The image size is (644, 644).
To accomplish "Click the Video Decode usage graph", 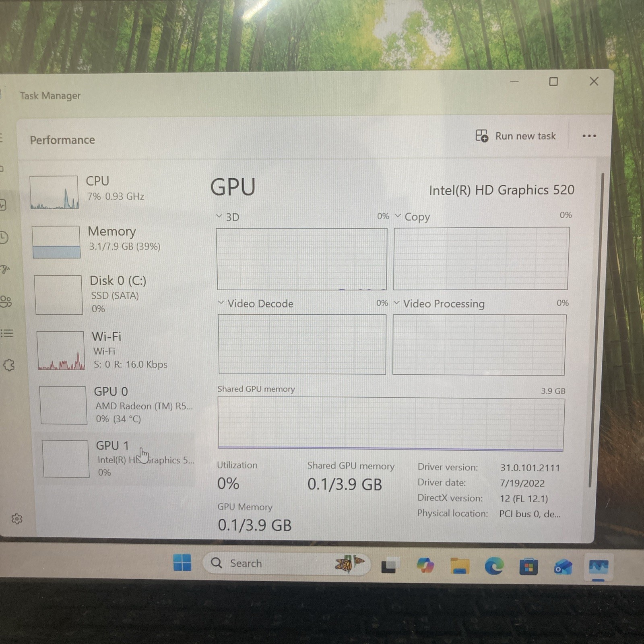I will (x=302, y=345).
